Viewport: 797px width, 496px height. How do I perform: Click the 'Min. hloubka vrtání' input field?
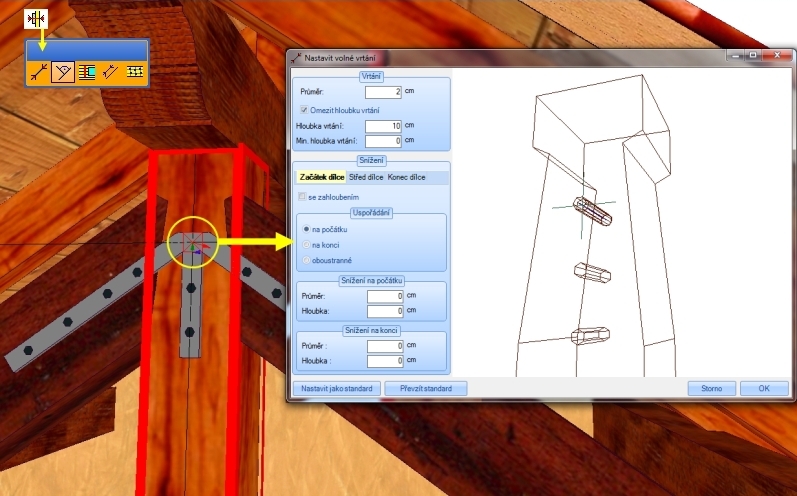383,141
